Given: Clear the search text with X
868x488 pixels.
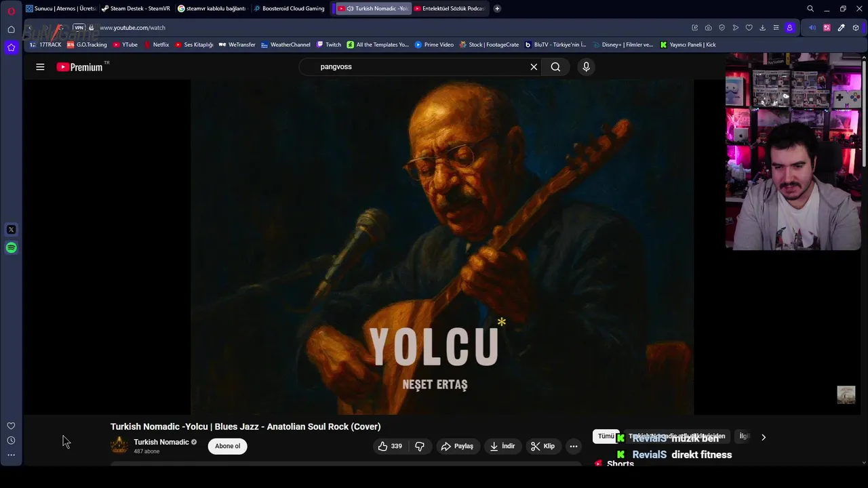Looking at the screenshot, I should coord(534,66).
